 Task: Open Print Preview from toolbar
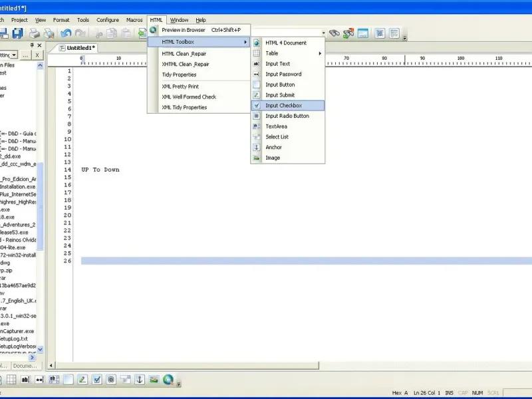[x=49, y=33]
